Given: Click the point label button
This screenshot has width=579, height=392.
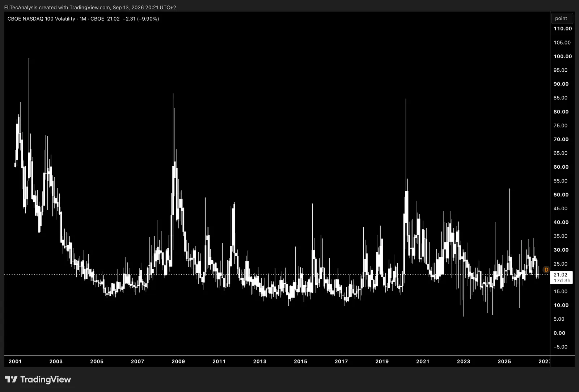Looking at the screenshot, I should [561, 18].
